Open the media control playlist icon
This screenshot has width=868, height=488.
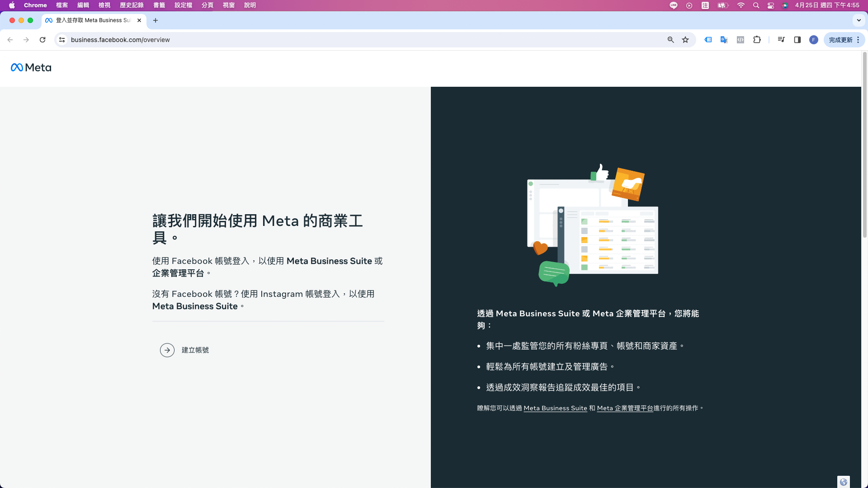(781, 40)
